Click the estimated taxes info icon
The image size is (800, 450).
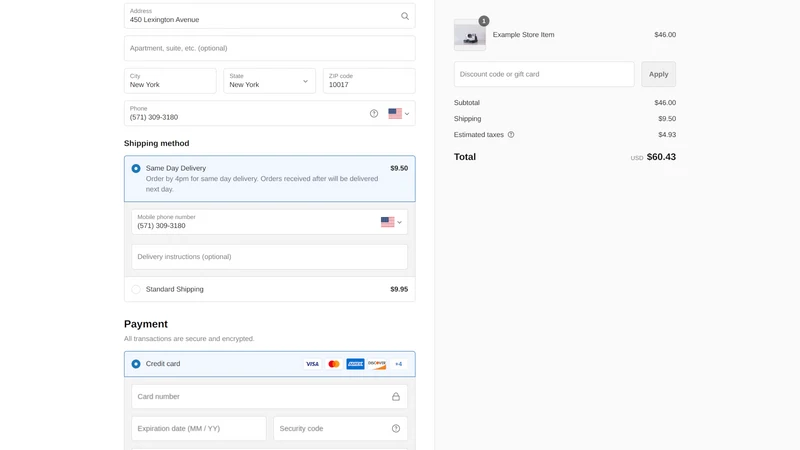(511, 135)
